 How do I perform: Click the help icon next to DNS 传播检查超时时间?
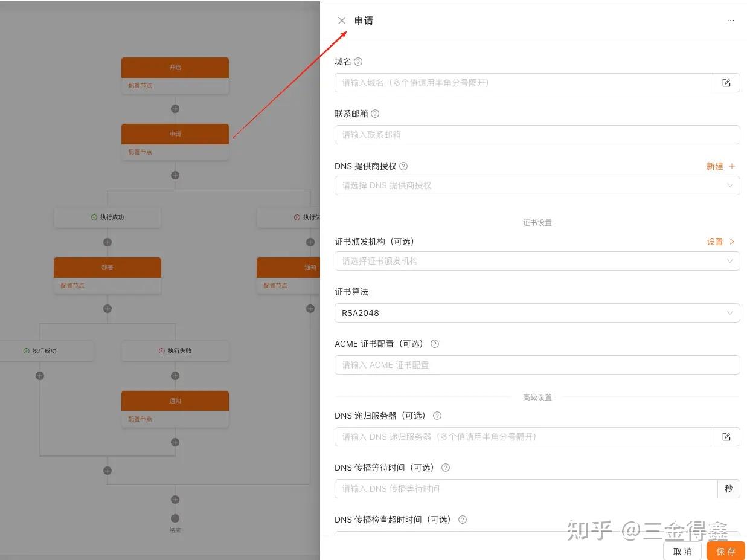tap(462, 519)
